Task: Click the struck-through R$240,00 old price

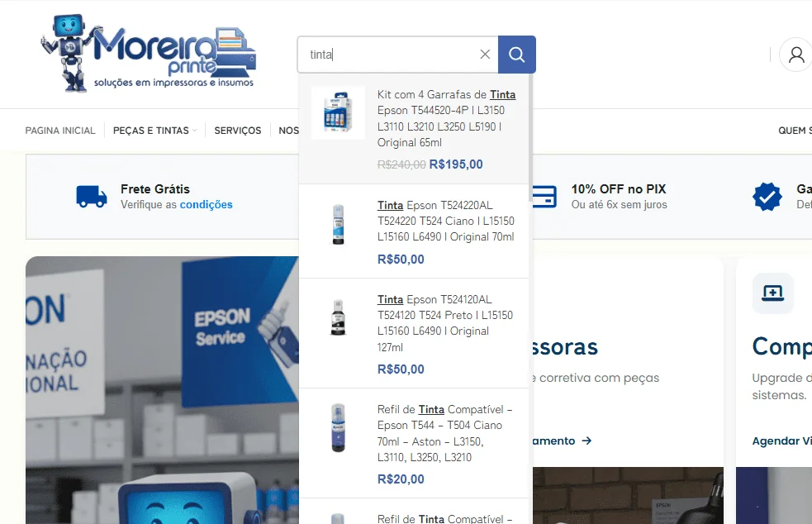Action: [401, 164]
